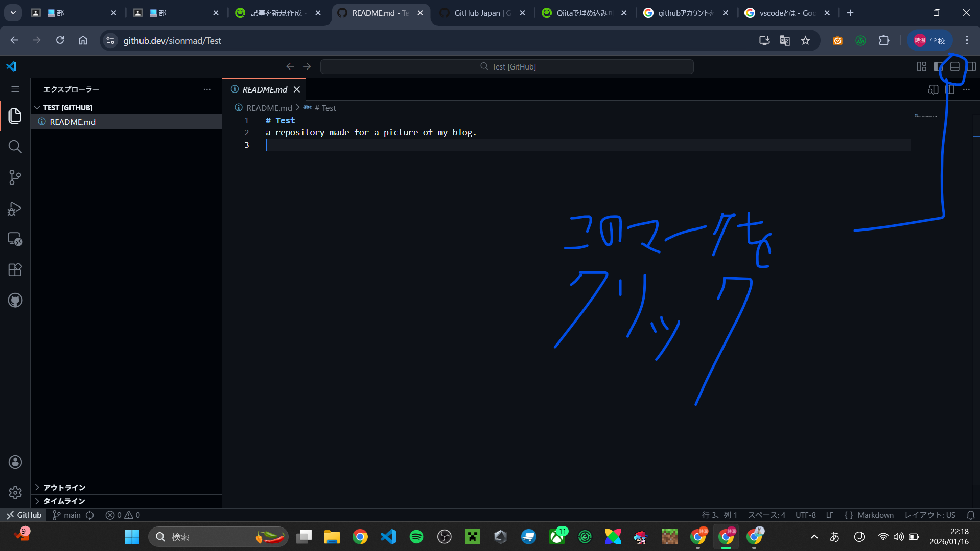Click the GitHub remote indicator in status bar
Viewport: 980px width, 551px height.
click(23, 515)
